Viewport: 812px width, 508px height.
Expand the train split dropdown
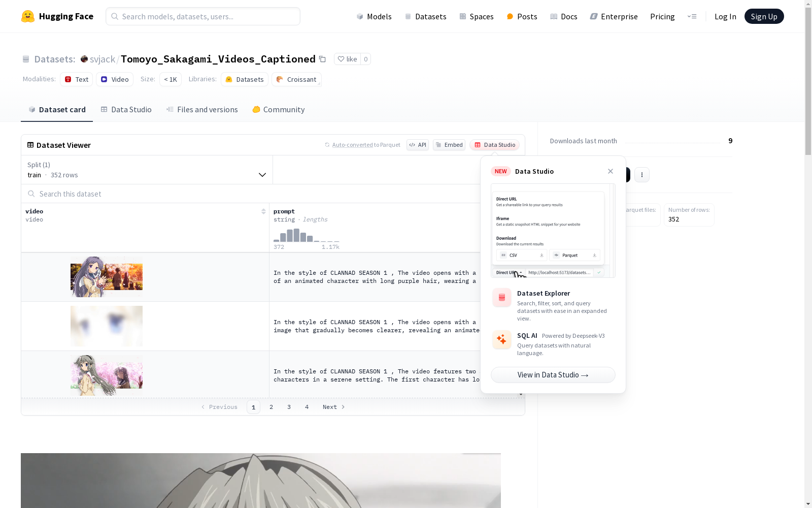click(x=147, y=170)
